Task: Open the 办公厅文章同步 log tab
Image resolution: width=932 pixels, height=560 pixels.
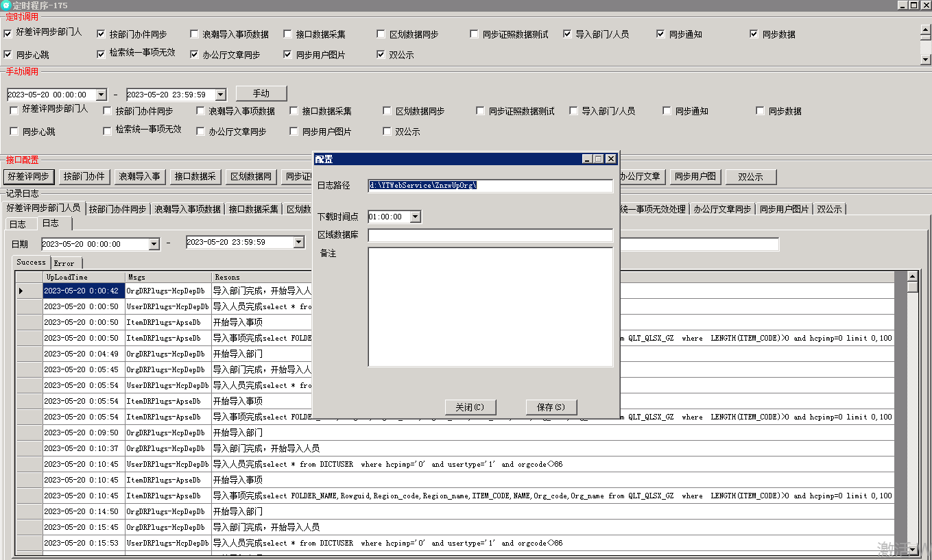Action: (722, 209)
